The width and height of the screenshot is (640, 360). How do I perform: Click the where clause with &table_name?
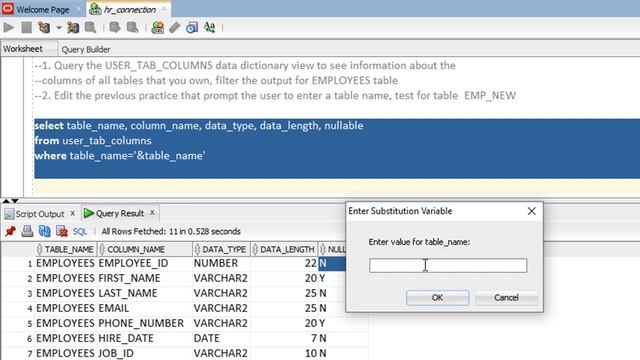[120, 156]
